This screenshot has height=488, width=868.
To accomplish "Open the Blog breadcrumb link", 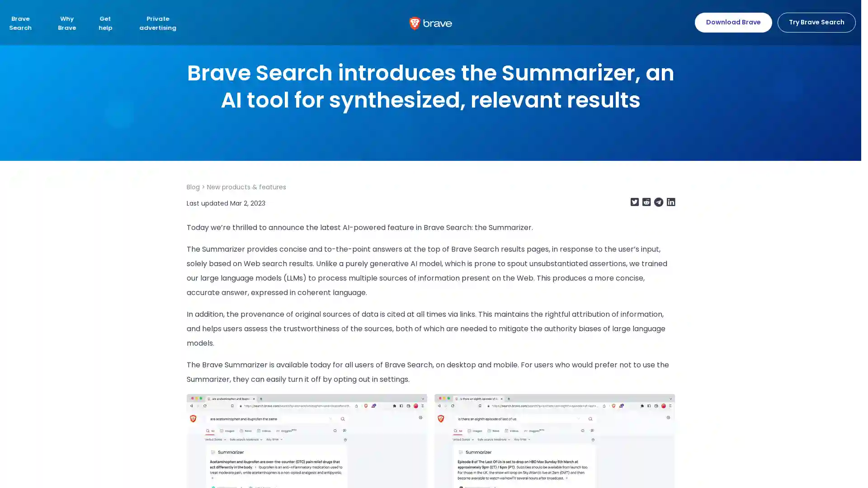I will point(193,187).
